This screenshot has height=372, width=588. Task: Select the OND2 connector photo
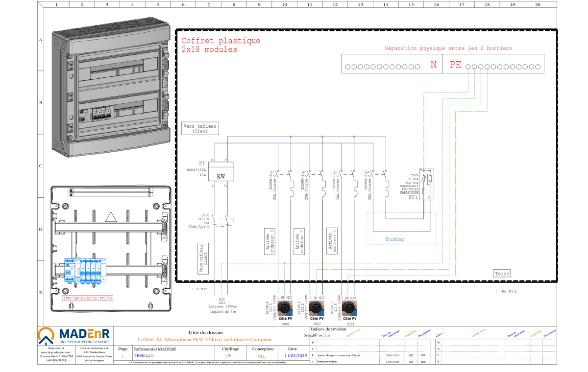coord(317,308)
